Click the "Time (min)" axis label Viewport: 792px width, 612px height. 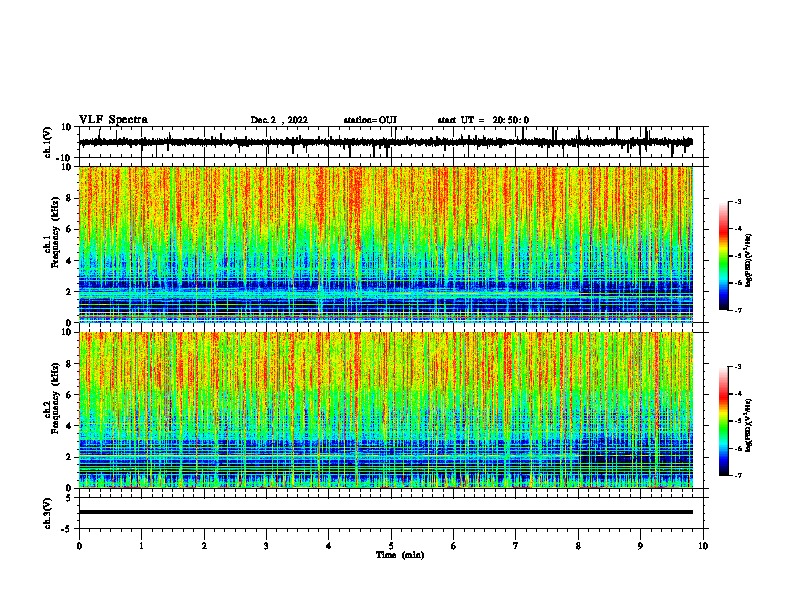(400, 555)
